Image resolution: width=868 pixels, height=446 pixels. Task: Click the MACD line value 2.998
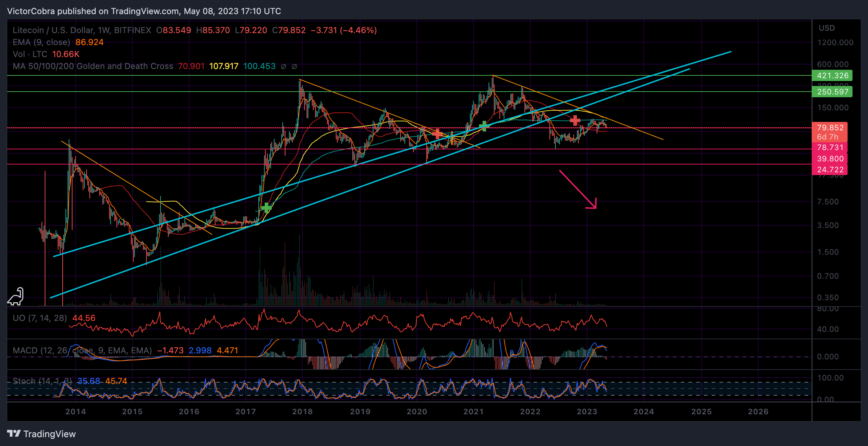[x=200, y=351]
